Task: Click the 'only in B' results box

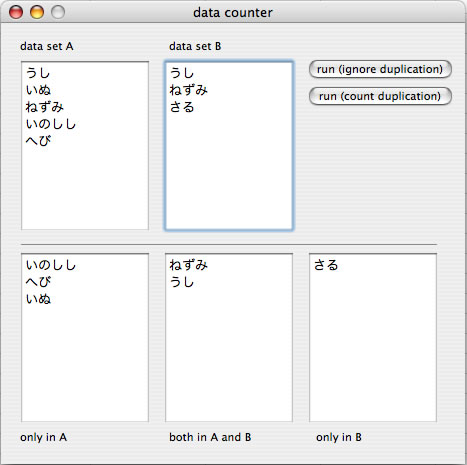Action: (x=373, y=338)
